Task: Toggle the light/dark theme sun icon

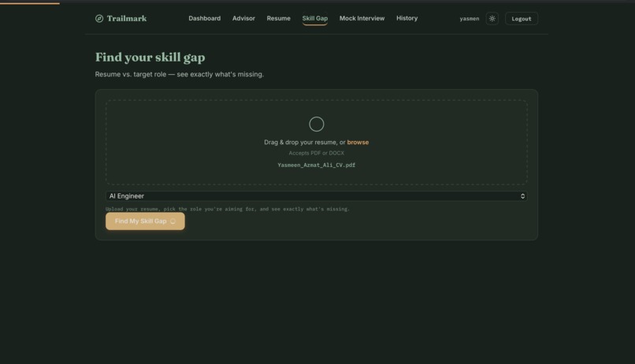Action: coord(492,19)
